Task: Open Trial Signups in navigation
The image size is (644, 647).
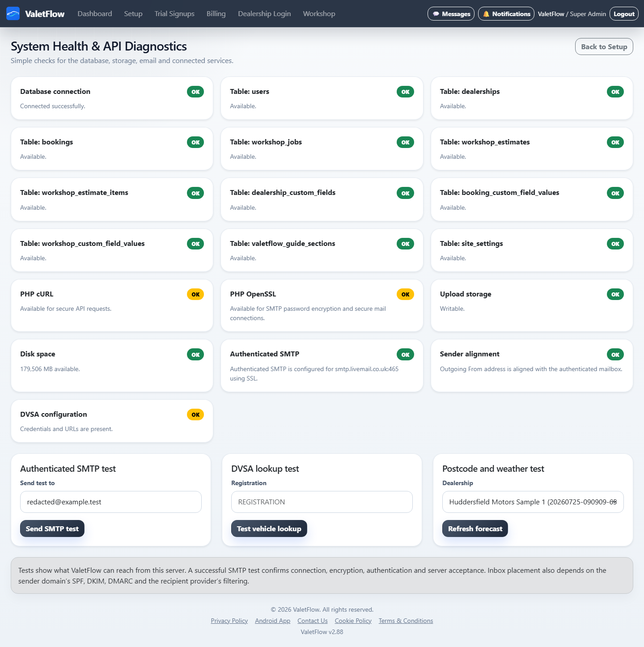Action: click(x=174, y=14)
